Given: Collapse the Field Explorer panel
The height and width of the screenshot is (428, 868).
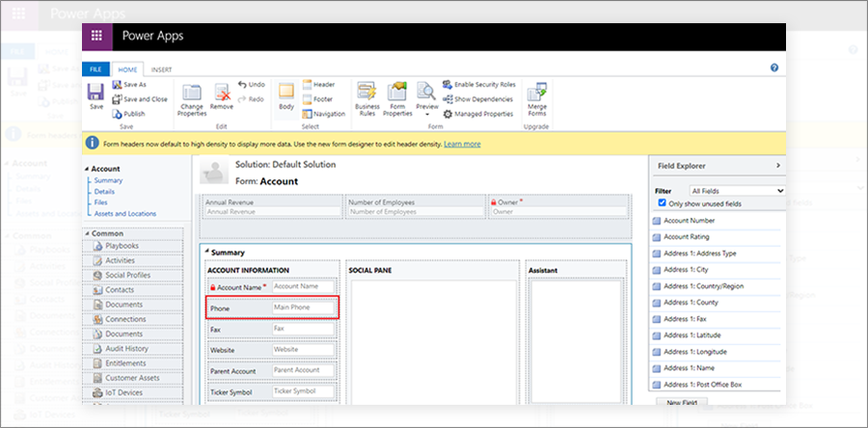Looking at the screenshot, I should click(778, 166).
